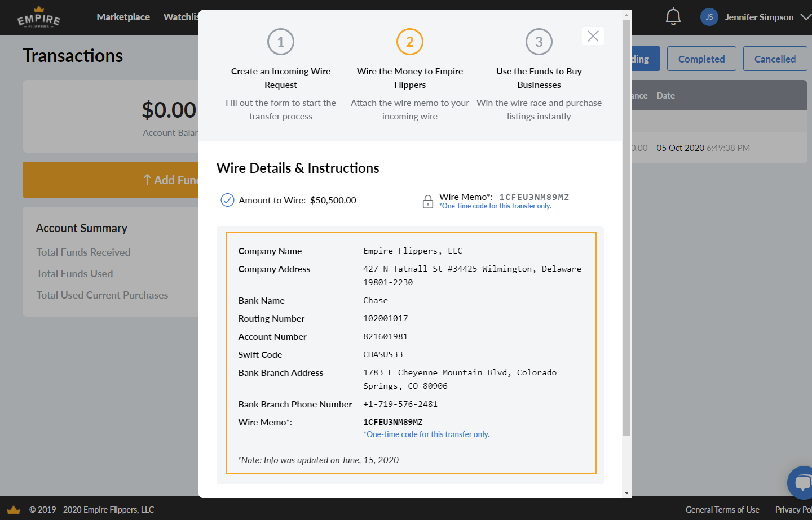The width and height of the screenshot is (812, 520).
Task: Click Total Used Current Purchases
Action: click(102, 295)
